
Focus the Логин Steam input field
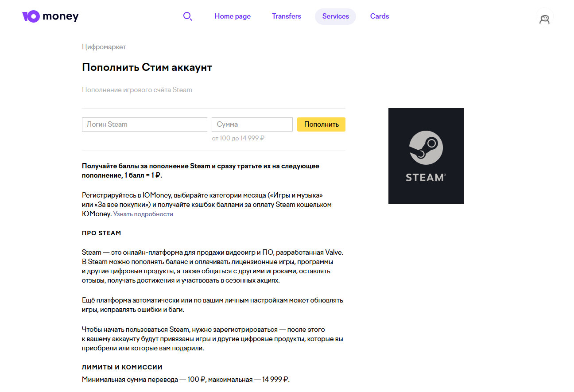pyautogui.click(x=144, y=124)
